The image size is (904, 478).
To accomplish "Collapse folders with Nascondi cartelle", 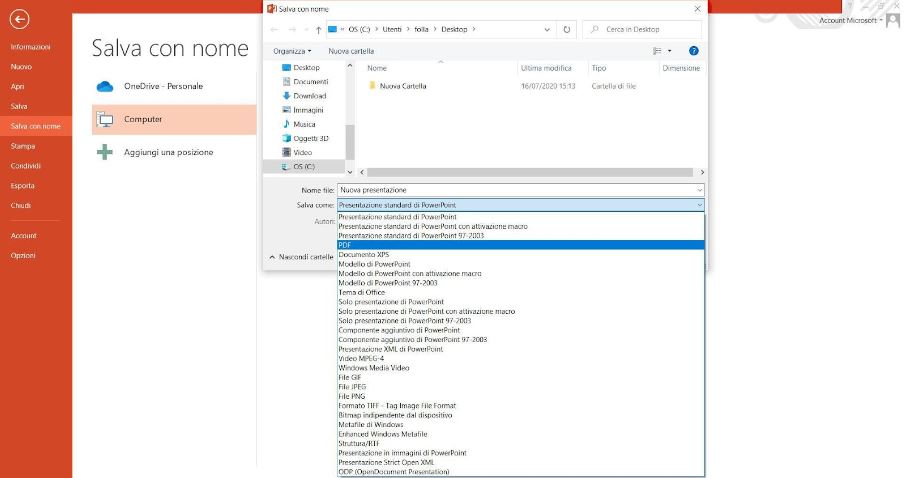I will coord(300,257).
